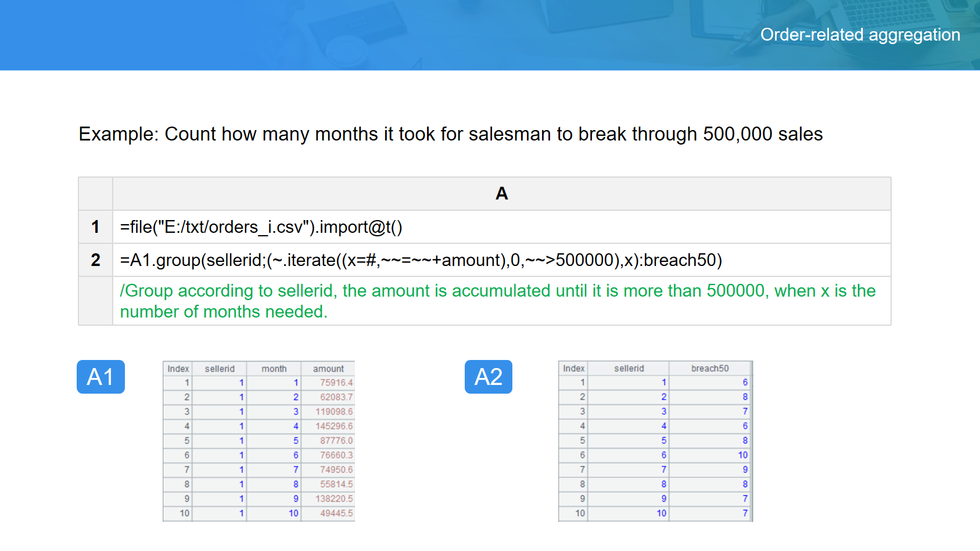Click the blue A2 badge
The image size is (980, 551).
tap(488, 377)
